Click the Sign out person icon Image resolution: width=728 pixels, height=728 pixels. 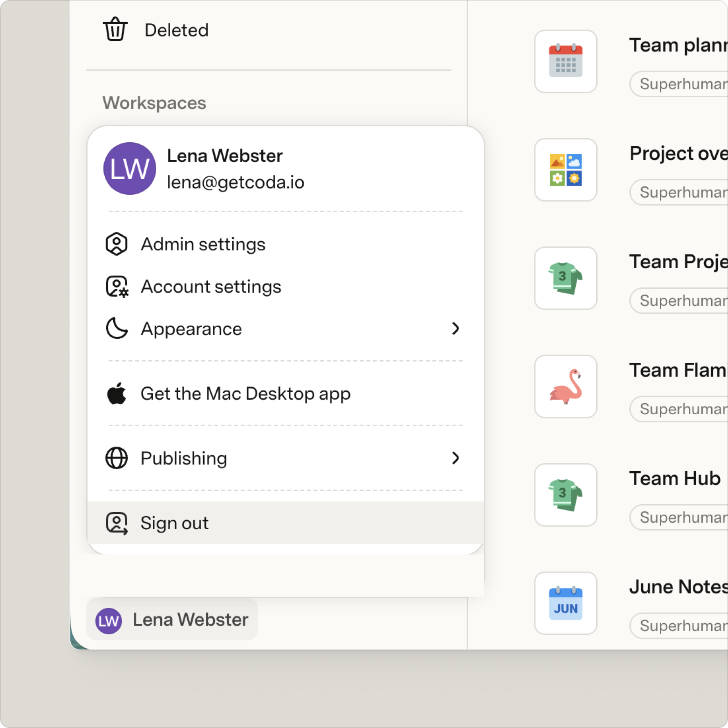(117, 523)
